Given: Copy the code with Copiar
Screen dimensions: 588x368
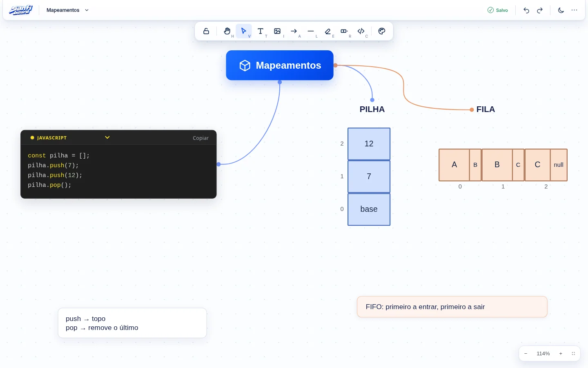Looking at the screenshot, I should 200,138.
